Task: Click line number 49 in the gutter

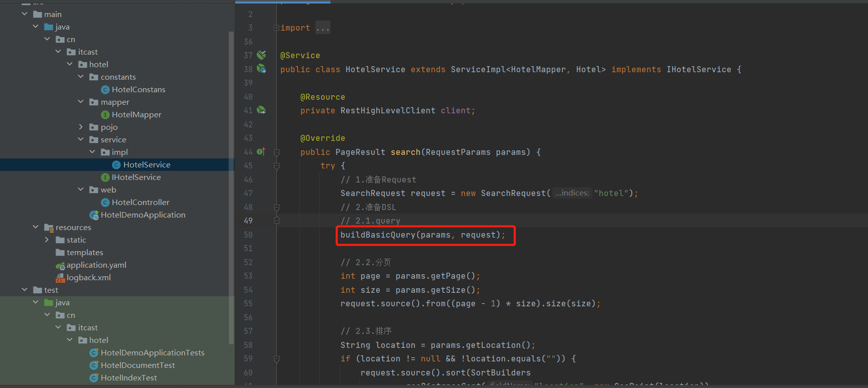Action: (248, 221)
